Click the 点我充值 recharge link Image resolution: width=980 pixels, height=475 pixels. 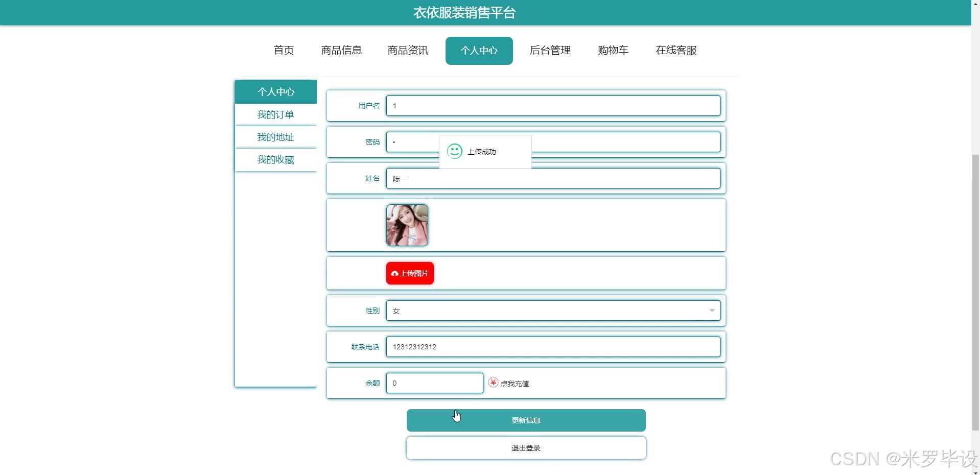[515, 383]
